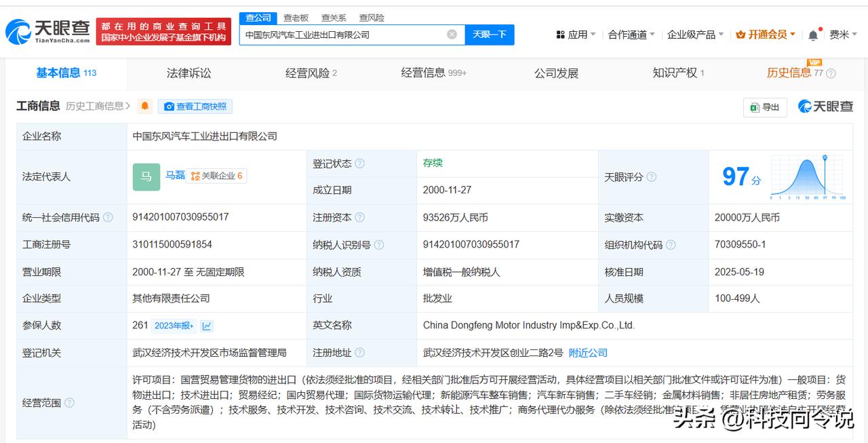
Task: Click the 附近公司 link
Action: pos(588,353)
